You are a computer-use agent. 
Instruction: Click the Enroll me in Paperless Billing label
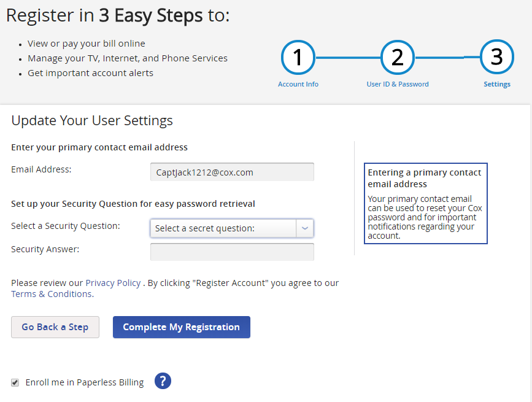click(85, 382)
